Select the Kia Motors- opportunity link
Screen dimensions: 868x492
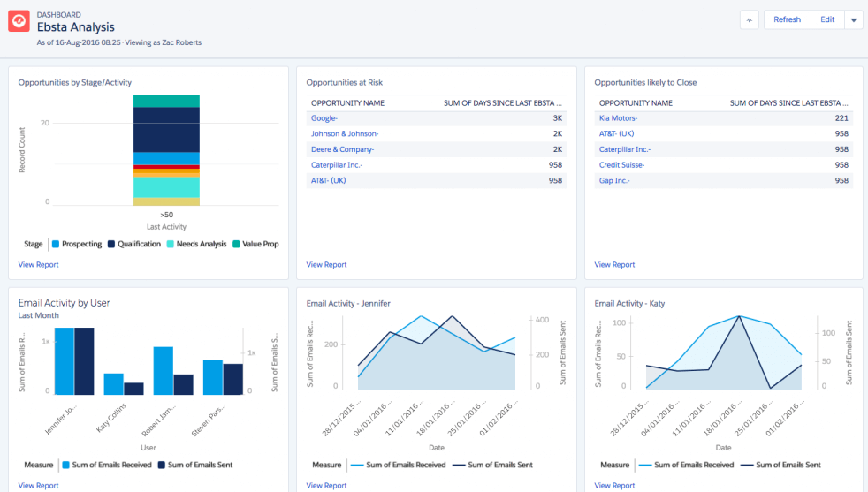click(619, 117)
